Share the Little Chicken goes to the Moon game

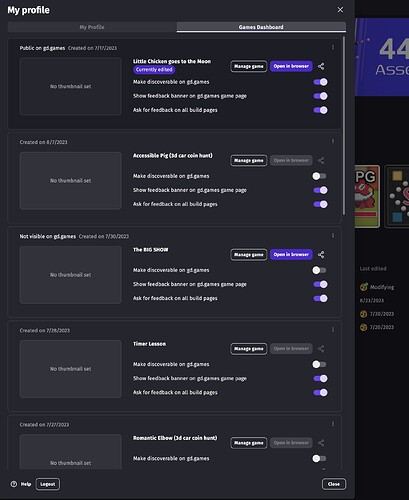pyautogui.click(x=321, y=66)
